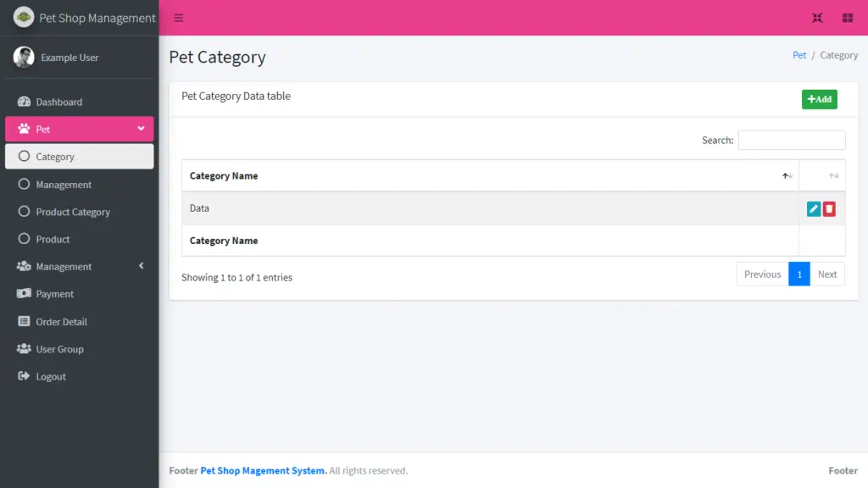This screenshot has height=488, width=868.
Task: Open the Payment section icon
Action: (x=22, y=293)
